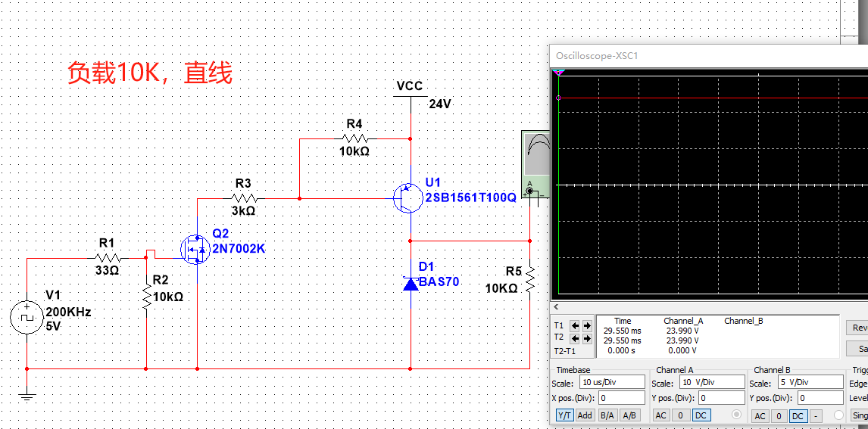Select the Q2 MOSFET symbol

click(x=195, y=249)
